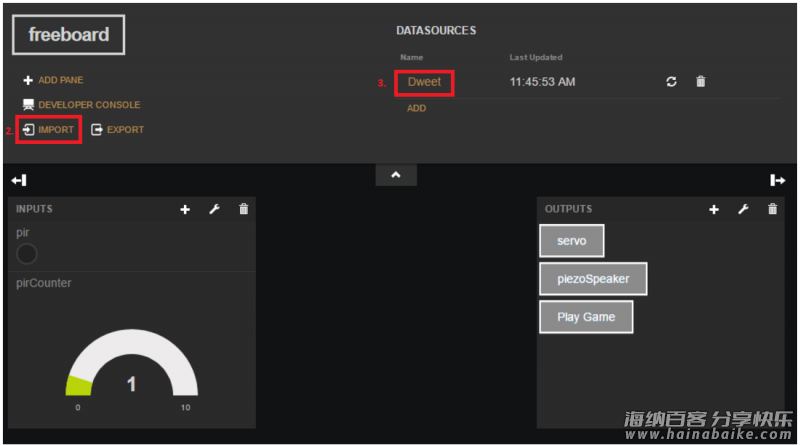Click the gauge value 1

[x=132, y=384]
